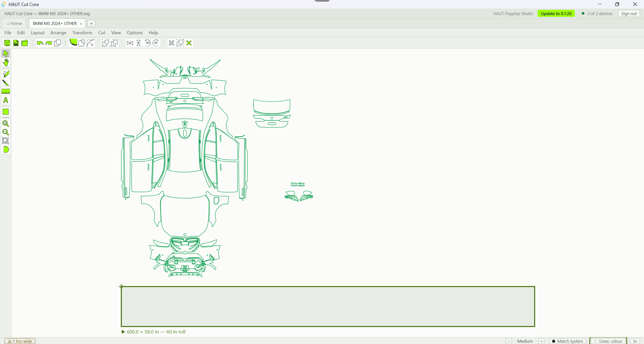This screenshot has width=644, height=344.
Task: Select the ruler measure tool
Action: click(x=6, y=91)
